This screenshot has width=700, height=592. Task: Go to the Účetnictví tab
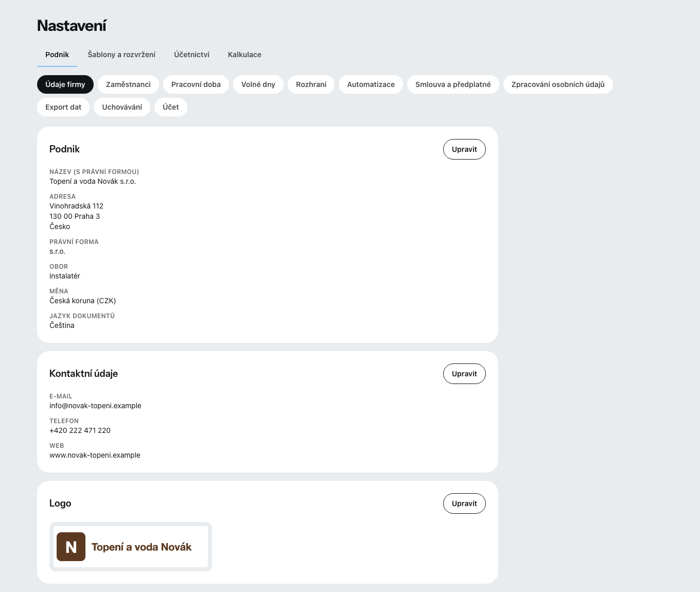(191, 55)
